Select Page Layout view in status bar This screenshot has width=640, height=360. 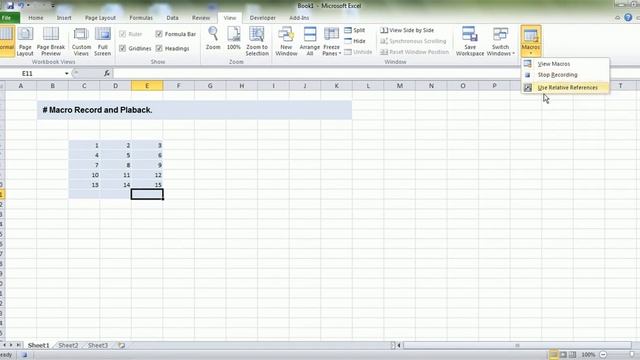tap(563, 355)
